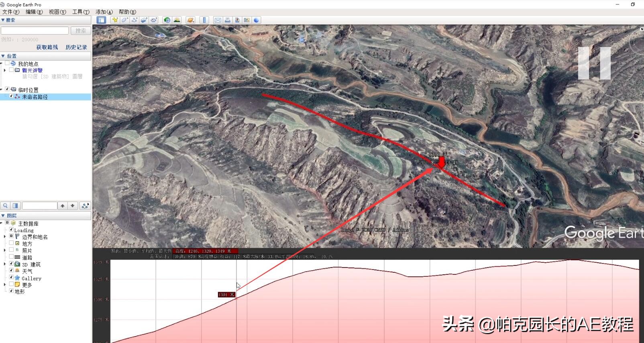This screenshot has height=343, width=644.
Task: Click the play tour path icon button
Action: click(85, 206)
